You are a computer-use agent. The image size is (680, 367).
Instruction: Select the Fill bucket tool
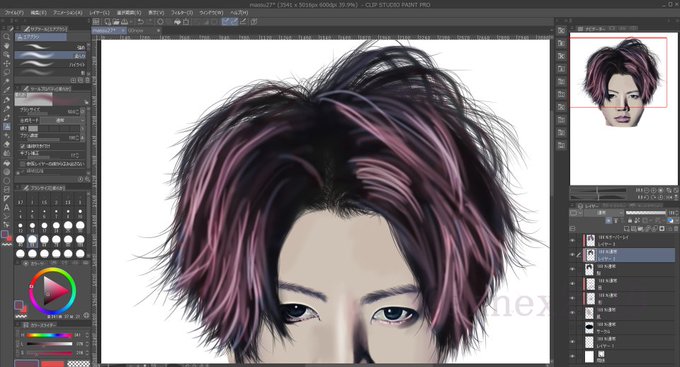[7, 163]
